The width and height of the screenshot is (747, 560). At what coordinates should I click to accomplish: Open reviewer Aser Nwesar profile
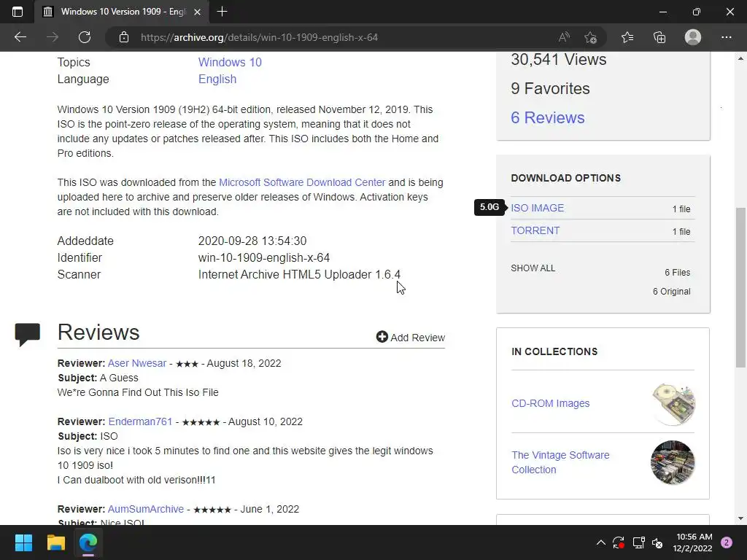(136, 363)
